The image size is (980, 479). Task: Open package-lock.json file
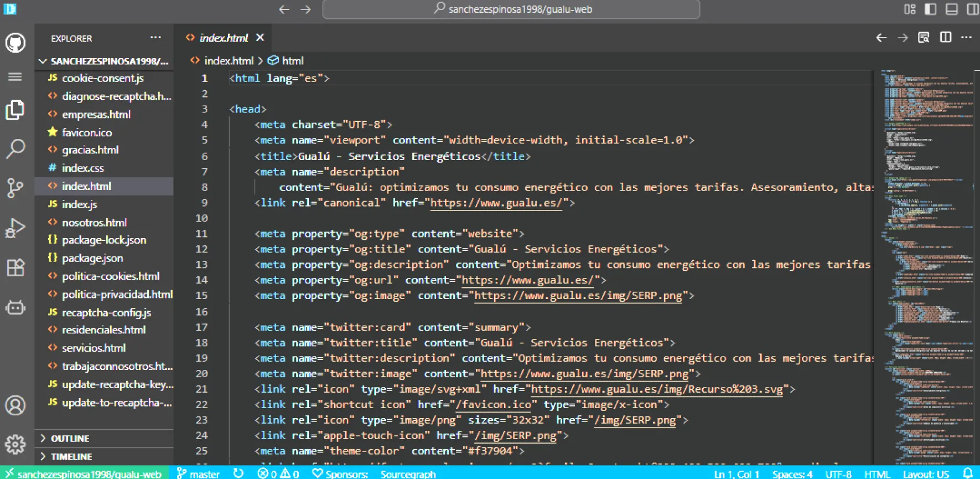point(104,240)
